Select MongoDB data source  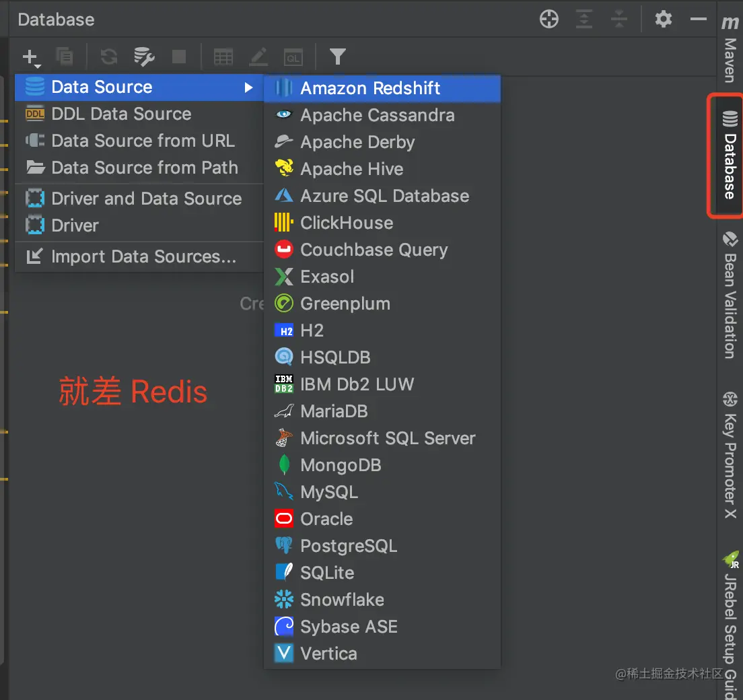382,465
